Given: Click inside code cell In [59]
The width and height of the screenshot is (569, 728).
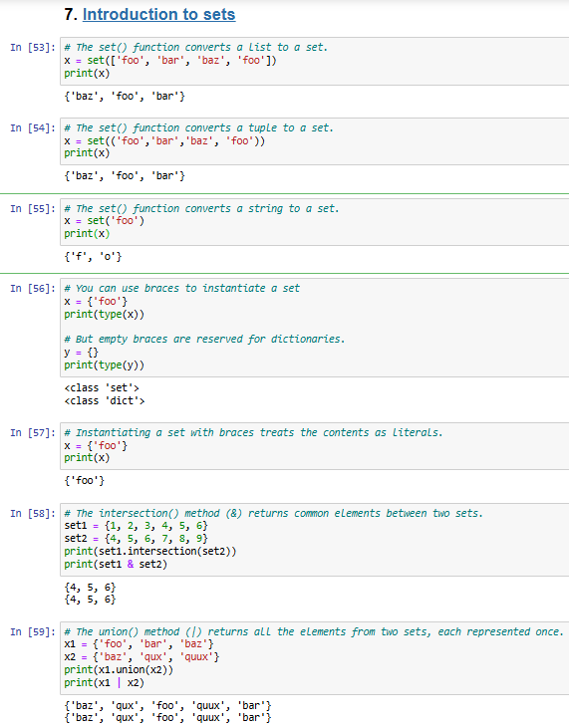Looking at the screenshot, I should tap(315, 658).
